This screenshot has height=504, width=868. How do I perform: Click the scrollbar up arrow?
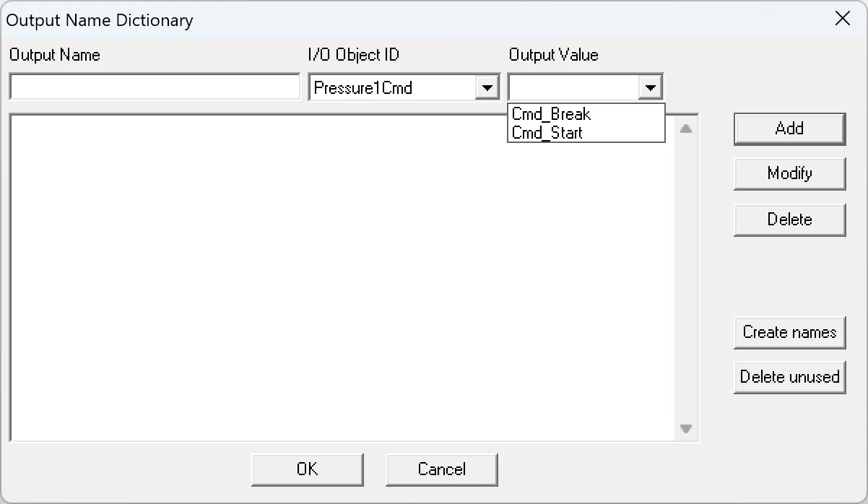click(x=685, y=127)
